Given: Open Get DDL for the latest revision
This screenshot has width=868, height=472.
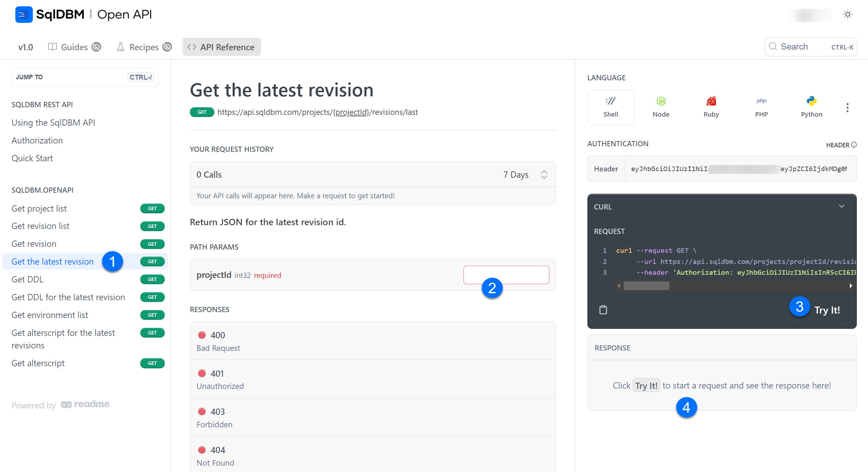Looking at the screenshot, I should click(x=68, y=297).
